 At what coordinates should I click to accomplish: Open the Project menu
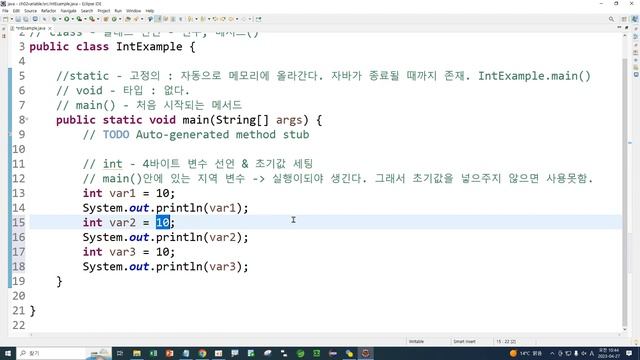click(x=104, y=11)
